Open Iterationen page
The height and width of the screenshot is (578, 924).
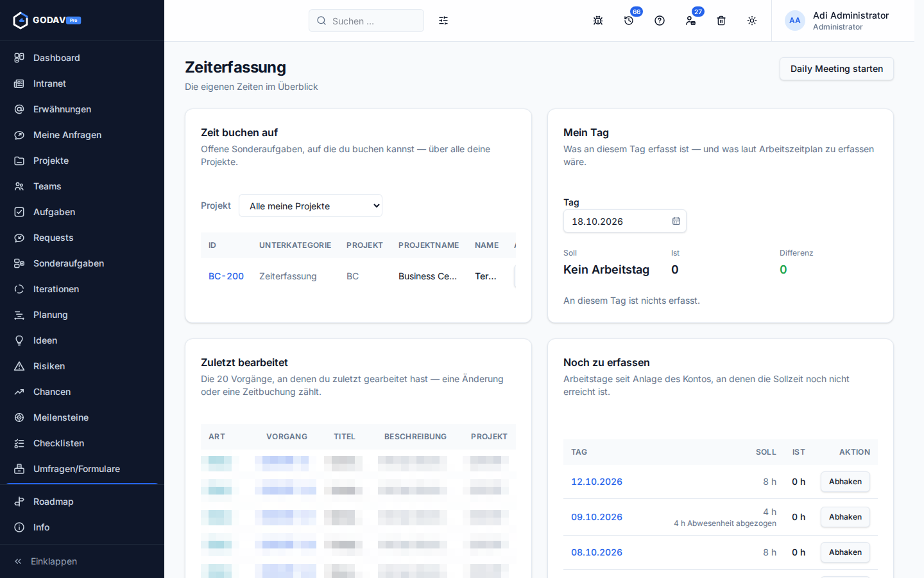pyautogui.click(x=82, y=289)
